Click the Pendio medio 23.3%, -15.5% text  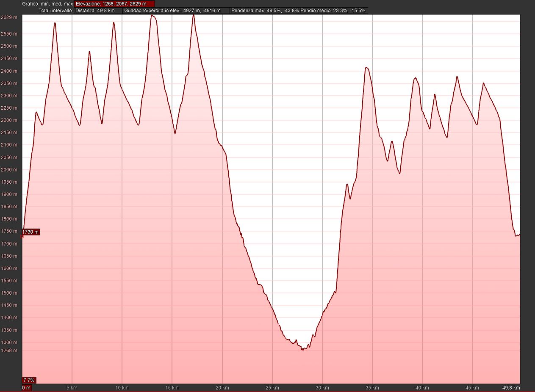(x=333, y=11)
